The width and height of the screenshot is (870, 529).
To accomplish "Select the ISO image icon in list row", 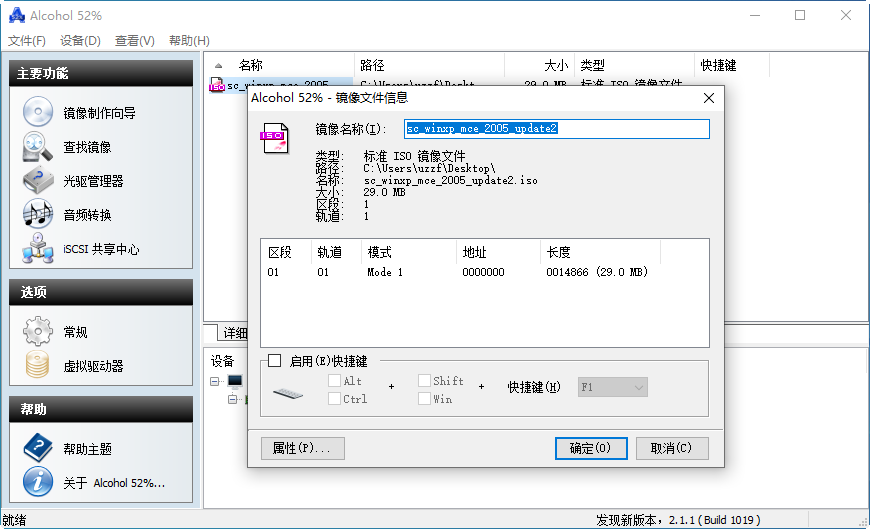I will point(216,86).
